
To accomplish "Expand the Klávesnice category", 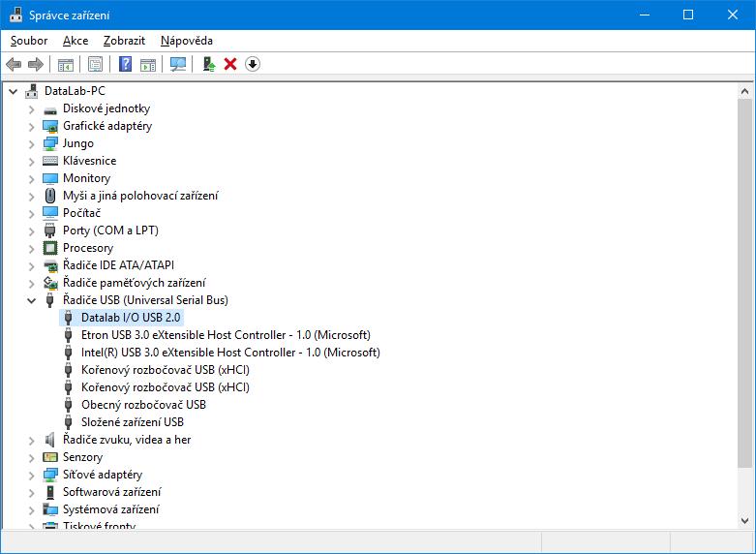I will (32, 161).
